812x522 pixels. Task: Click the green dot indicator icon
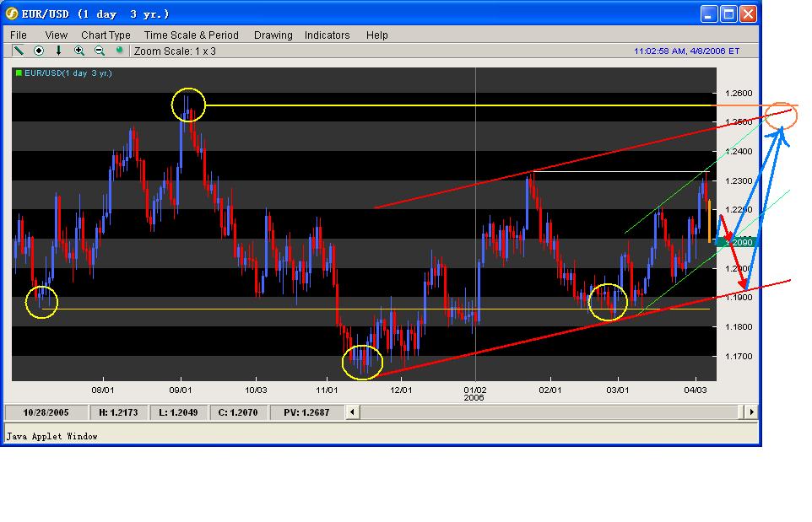coord(119,51)
